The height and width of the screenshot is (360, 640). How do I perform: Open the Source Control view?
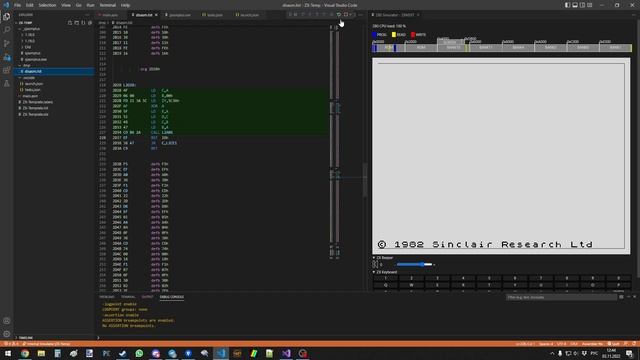click(7, 43)
